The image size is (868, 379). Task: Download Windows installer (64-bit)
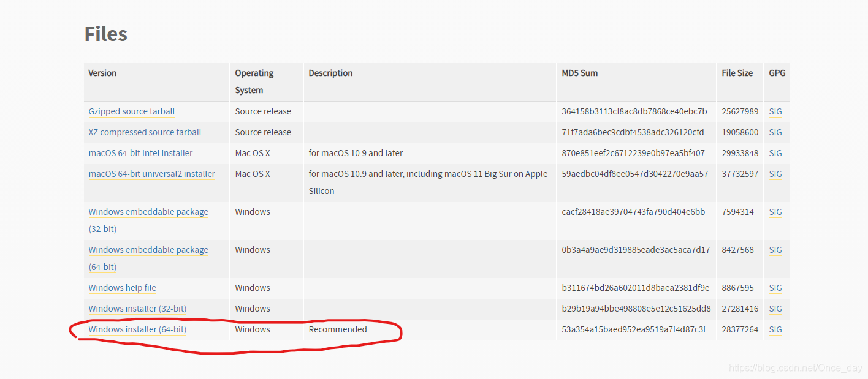point(137,329)
